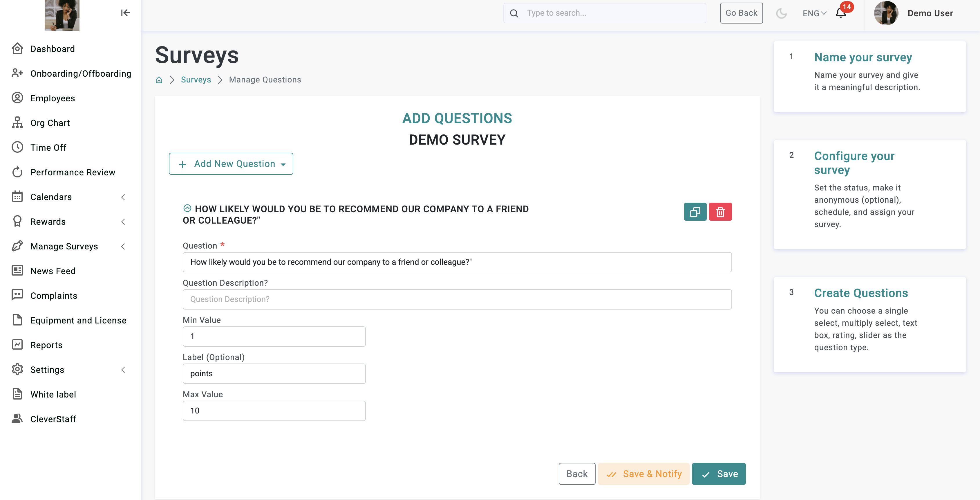Expand the Settings submenu chevron

click(123, 370)
